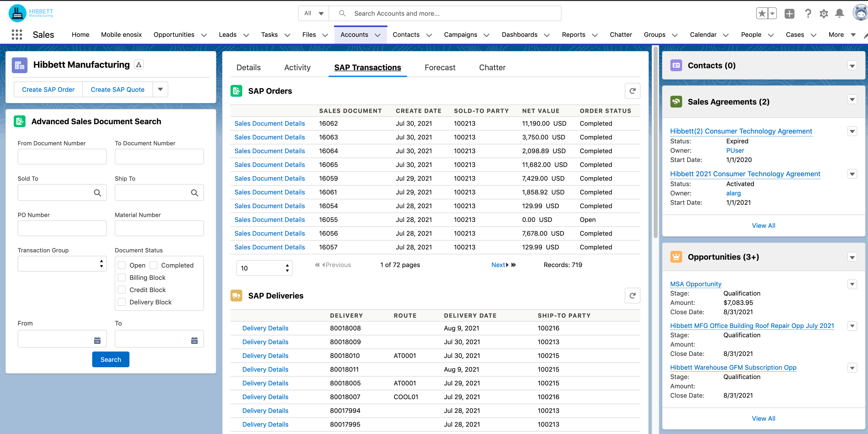Click the Sales Agreements handshake icon
This screenshot has height=434, width=868.
(x=676, y=101)
